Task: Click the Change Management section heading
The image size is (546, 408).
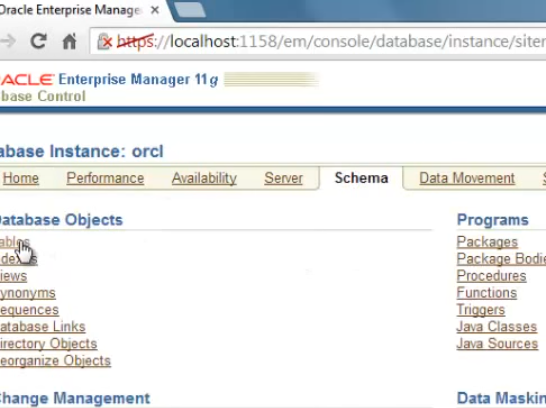Action: point(75,399)
